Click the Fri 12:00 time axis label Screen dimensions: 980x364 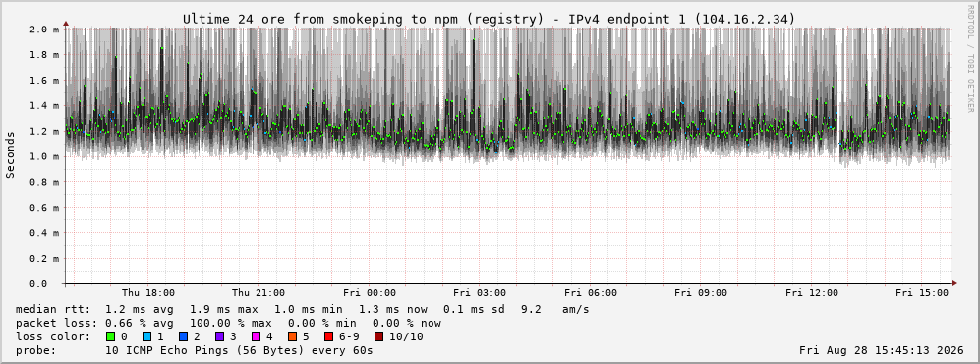click(812, 293)
